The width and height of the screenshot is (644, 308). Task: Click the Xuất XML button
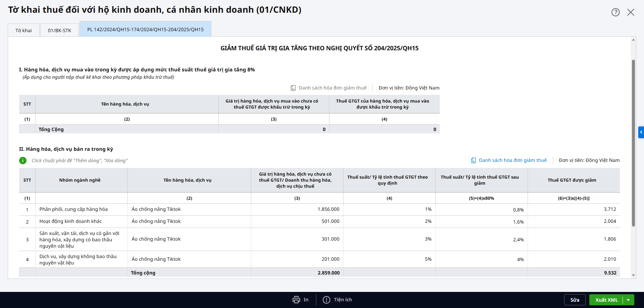point(606,300)
